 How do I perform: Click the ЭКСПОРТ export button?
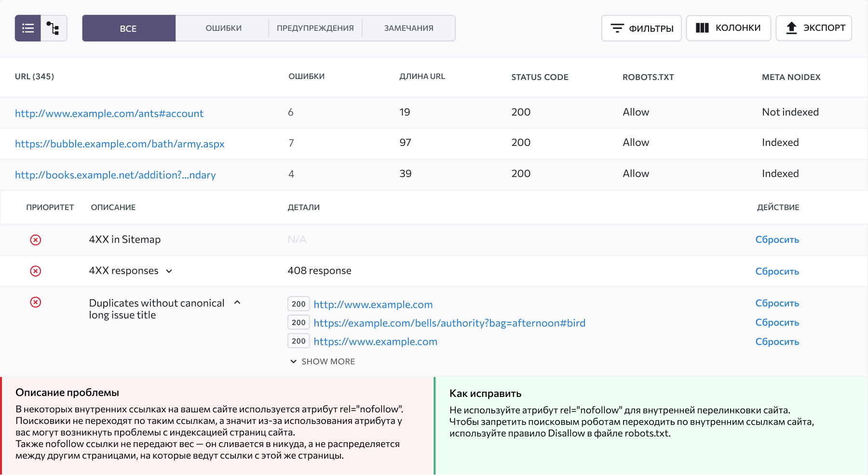814,28
